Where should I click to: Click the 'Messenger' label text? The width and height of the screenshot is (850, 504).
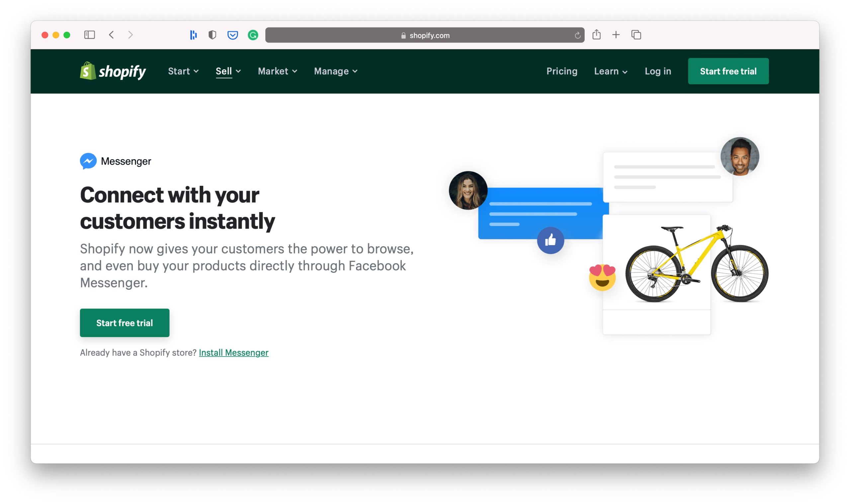click(126, 161)
